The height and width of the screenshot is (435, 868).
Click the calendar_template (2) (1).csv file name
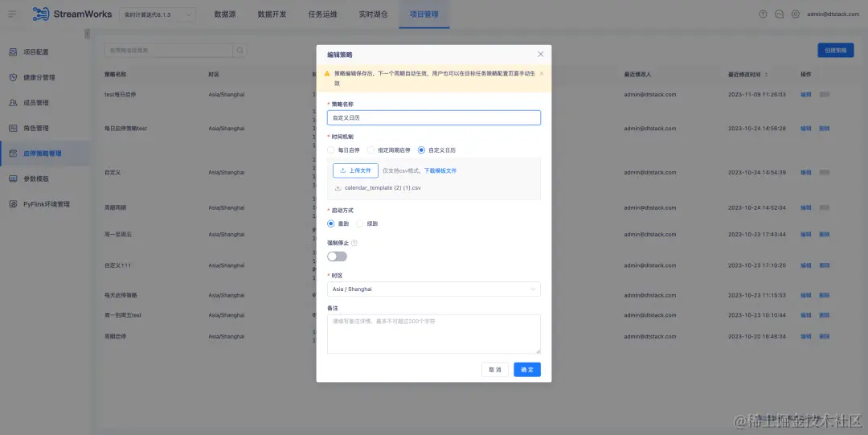[383, 188]
